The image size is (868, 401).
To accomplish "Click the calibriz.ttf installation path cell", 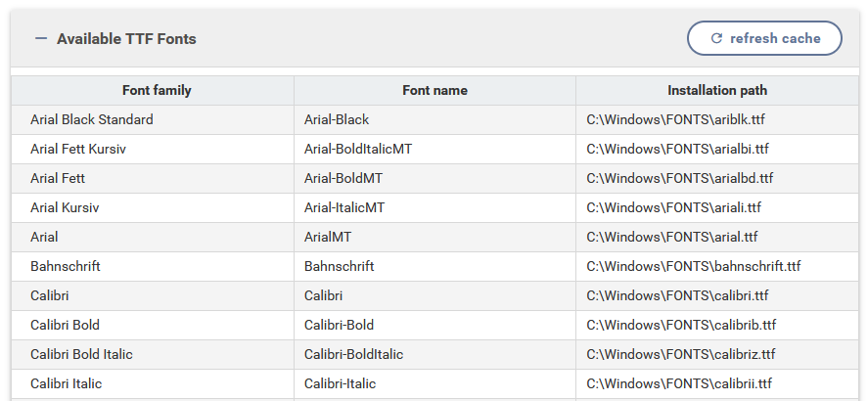I will [680, 354].
